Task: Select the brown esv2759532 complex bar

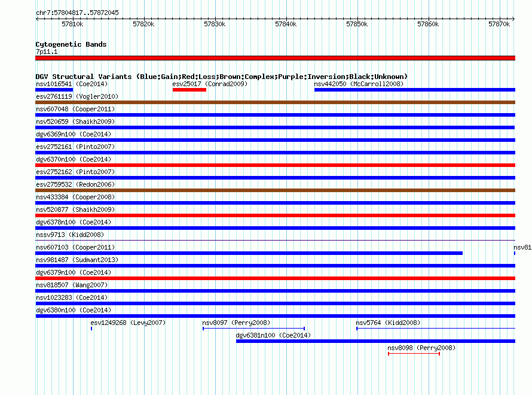Action: 275,190
